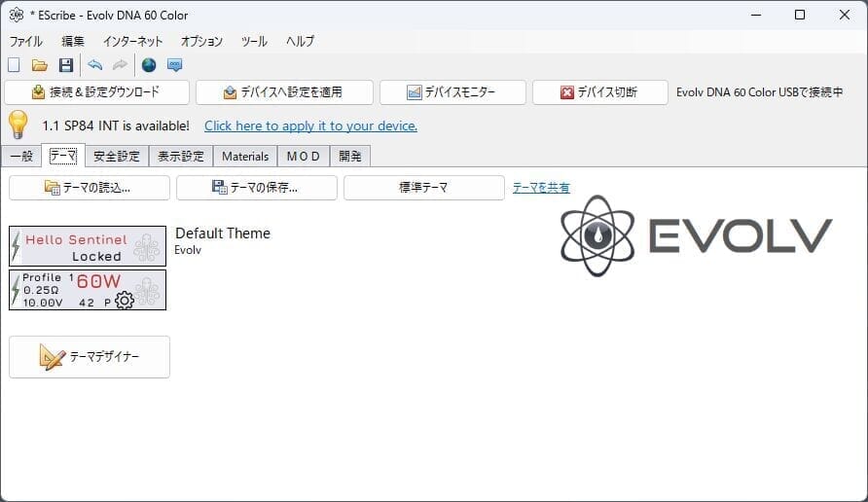The image size is (868, 502).
Task: Open a file with the folder icon
Action: (x=39, y=65)
